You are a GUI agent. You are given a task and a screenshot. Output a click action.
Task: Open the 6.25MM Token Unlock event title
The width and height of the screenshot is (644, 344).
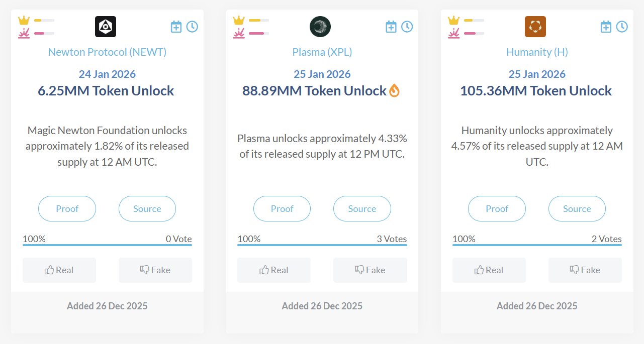[x=106, y=91]
